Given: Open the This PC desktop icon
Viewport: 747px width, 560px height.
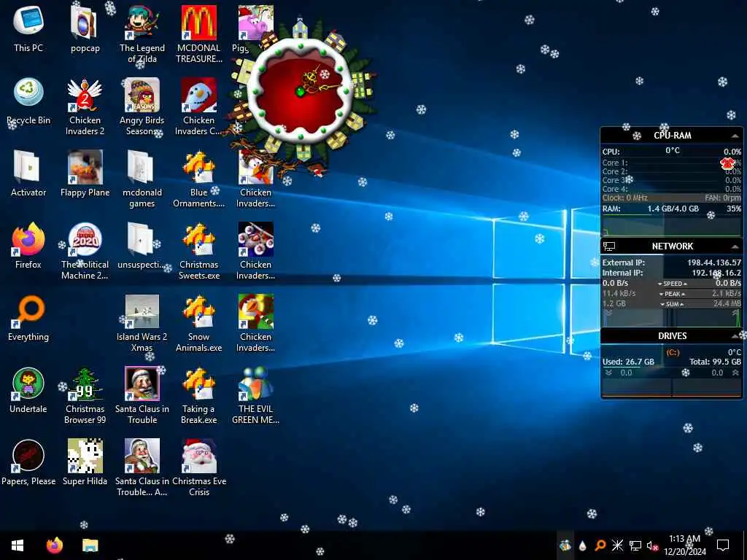Looking at the screenshot, I should (28, 28).
